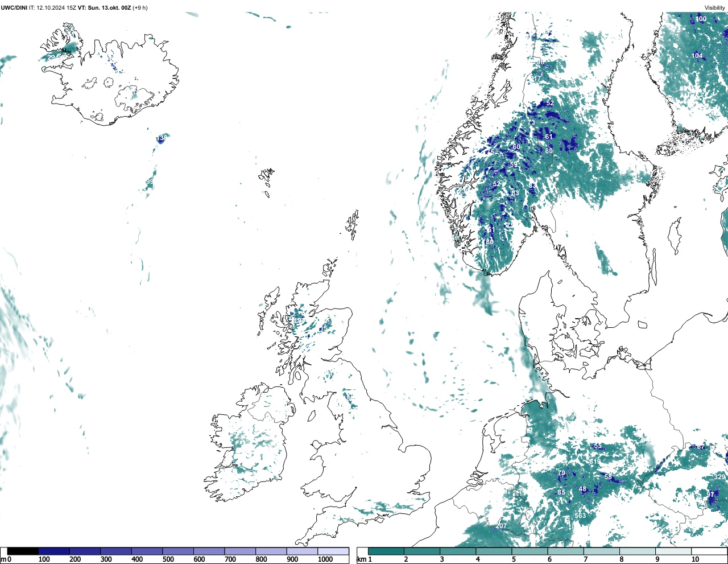Screen dimensions: 728x564
Task: Click the '10' tick label on km legend
Action: click(x=695, y=559)
